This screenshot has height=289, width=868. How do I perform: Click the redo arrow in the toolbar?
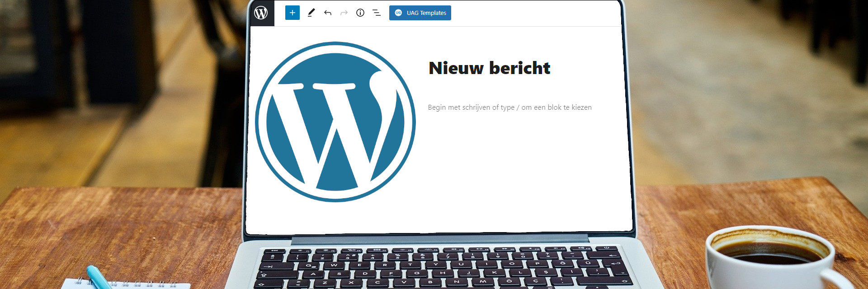click(x=344, y=13)
